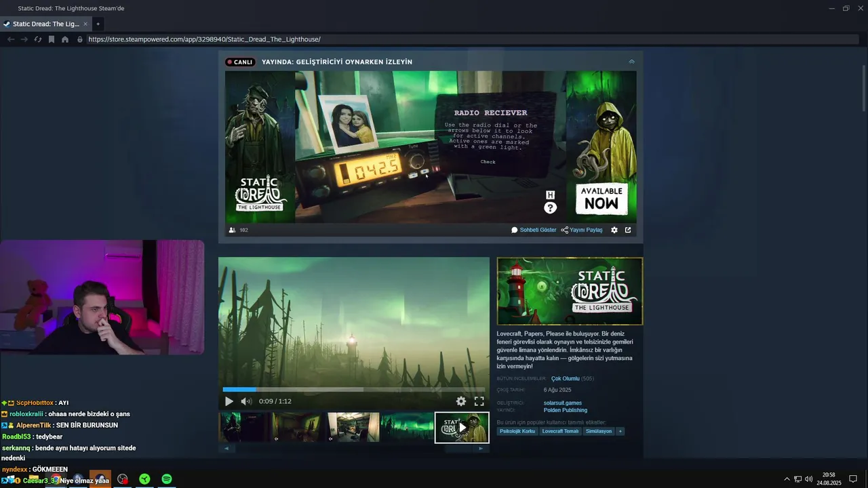Click chat message from serkannq
Viewport: 868px width, 488px height.
coord(68,453)
